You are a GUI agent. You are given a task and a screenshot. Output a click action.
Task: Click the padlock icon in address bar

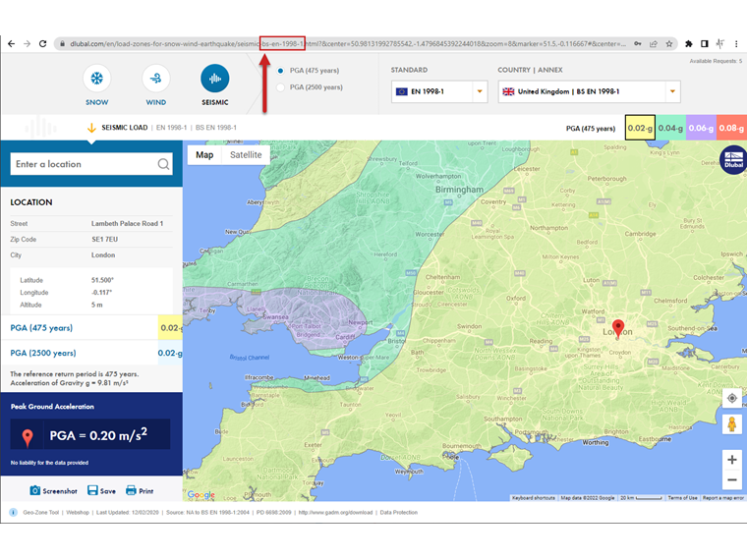62,44
